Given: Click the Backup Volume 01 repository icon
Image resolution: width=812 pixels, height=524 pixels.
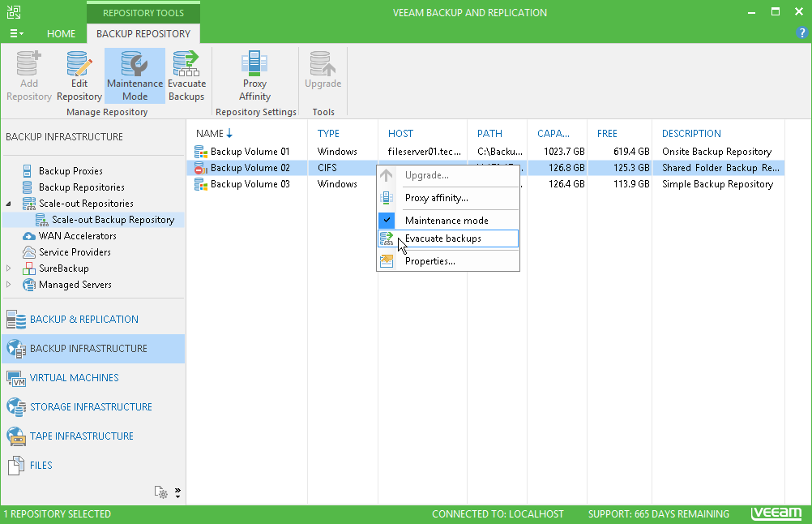Looking at the screenshot, I should coord(201,152).
